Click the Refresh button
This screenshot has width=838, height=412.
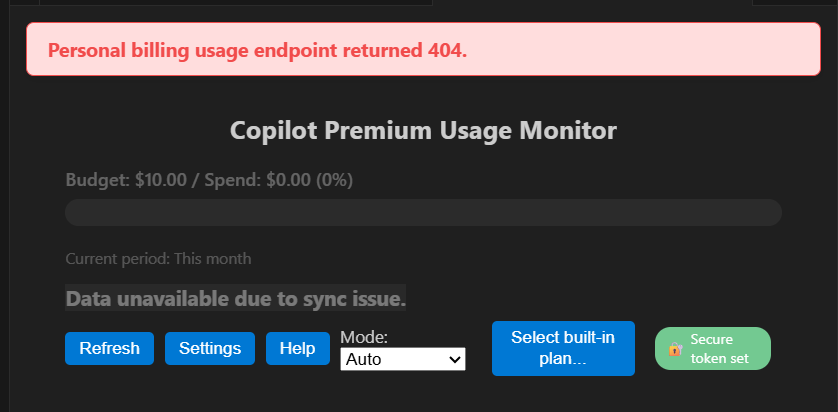109,348
